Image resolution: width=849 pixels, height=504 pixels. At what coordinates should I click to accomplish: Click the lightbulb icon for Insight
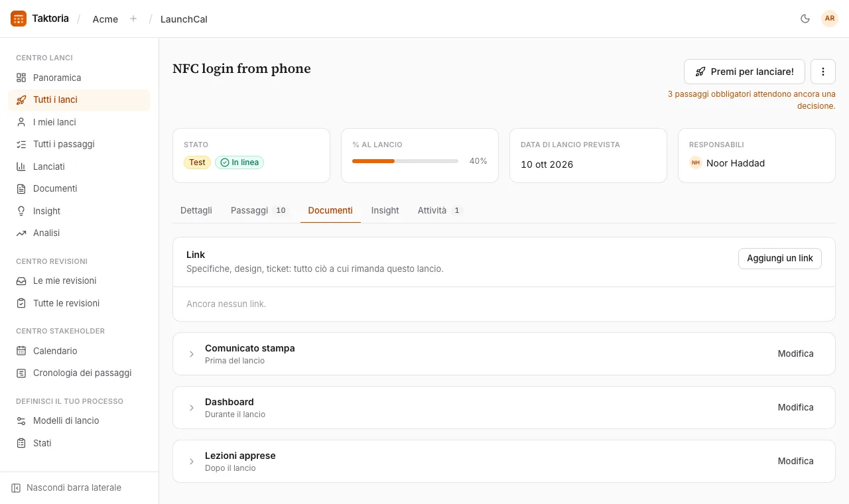(x=21, y=211)
